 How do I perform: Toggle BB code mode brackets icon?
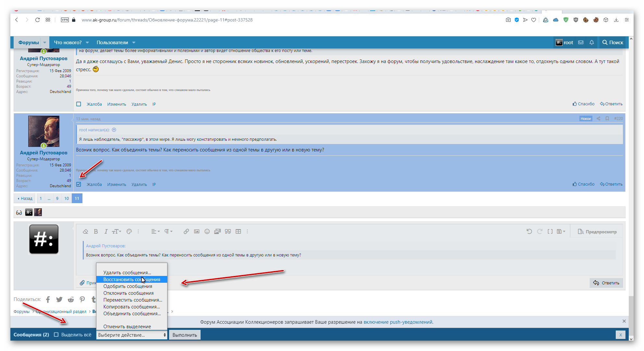(x=550, y=231)
